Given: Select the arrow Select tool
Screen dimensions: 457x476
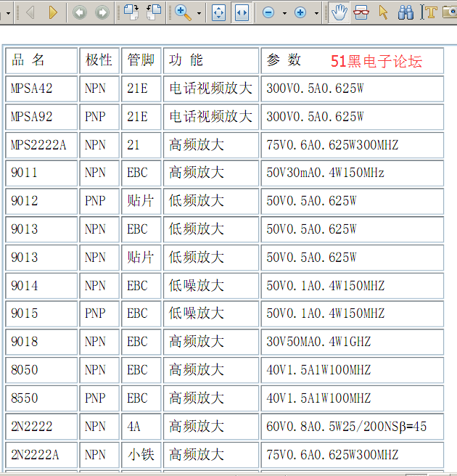Looking at the screenshot, I should tap(383, 12).
